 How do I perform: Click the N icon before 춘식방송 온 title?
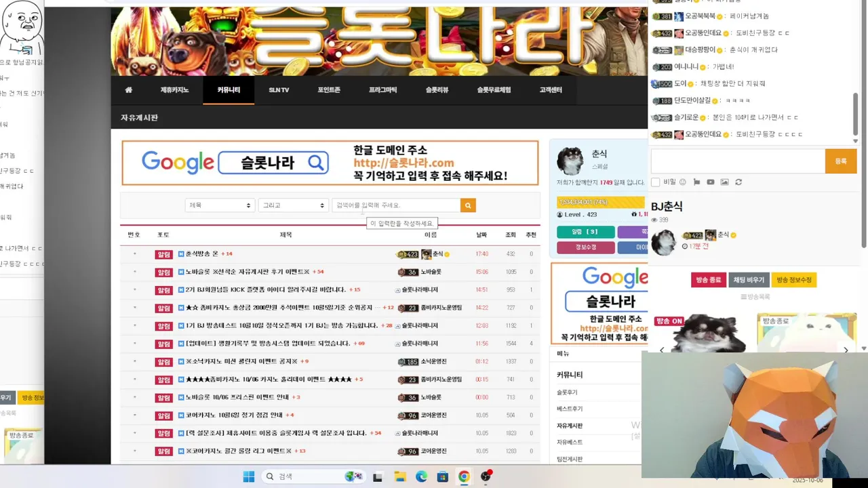[181, 254]
